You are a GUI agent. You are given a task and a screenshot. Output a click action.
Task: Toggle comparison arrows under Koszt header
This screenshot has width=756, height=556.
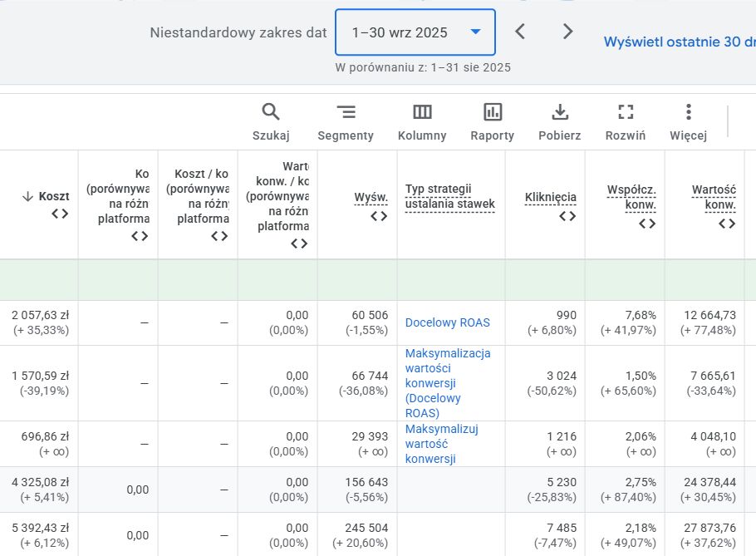[60, 214]
